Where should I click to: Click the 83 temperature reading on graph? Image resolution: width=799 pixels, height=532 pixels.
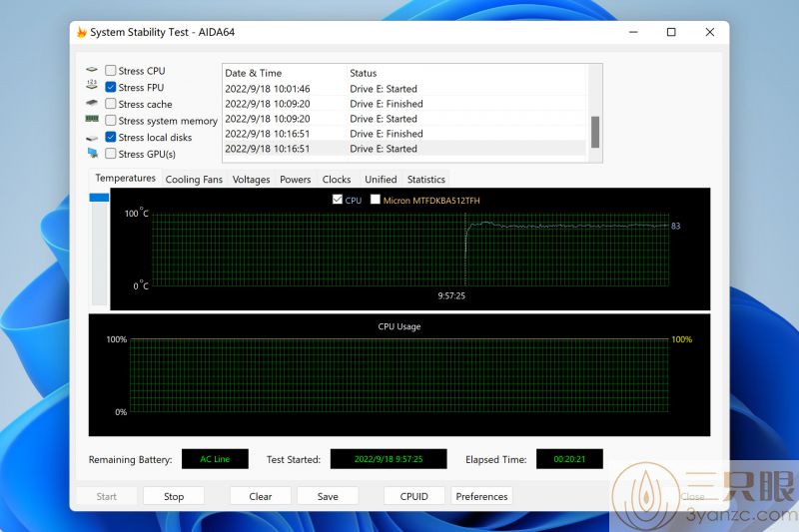pyautogui.click(x=676, y=226)
